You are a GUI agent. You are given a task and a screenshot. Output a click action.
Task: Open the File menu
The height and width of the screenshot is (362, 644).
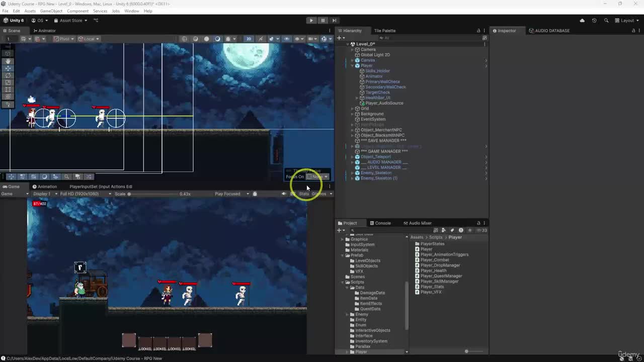tap(5, 11)
